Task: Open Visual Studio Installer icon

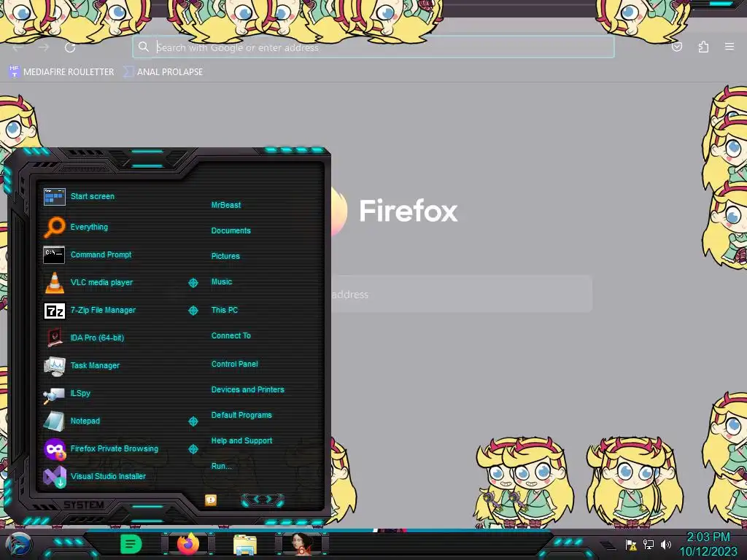Action: pyautogui.click(x=54, y=476)
